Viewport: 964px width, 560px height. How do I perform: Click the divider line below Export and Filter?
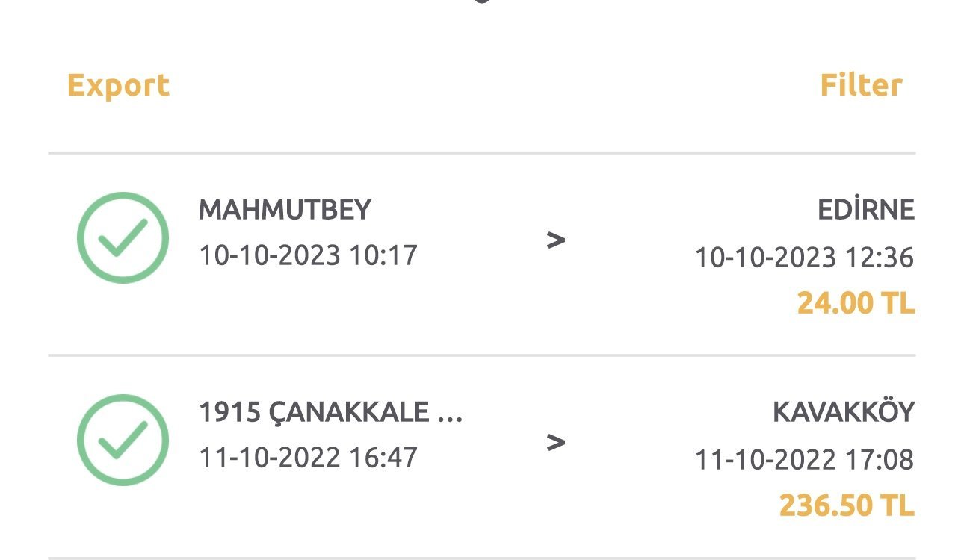click(x=482, y=153)
